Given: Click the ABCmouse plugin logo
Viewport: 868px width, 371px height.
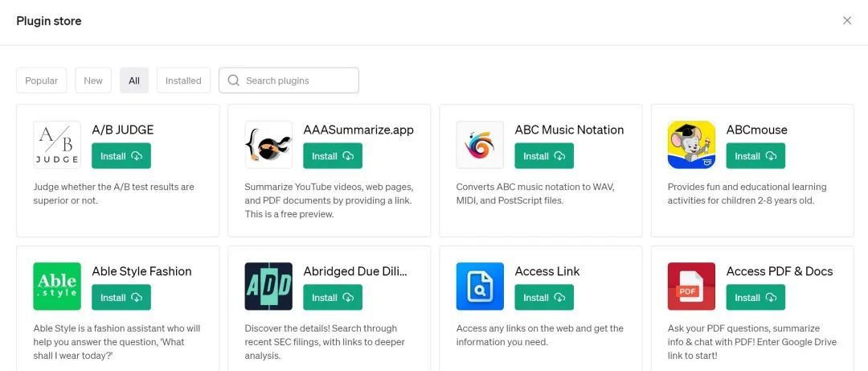Looking at the screenshot, I should pos(691,145).
